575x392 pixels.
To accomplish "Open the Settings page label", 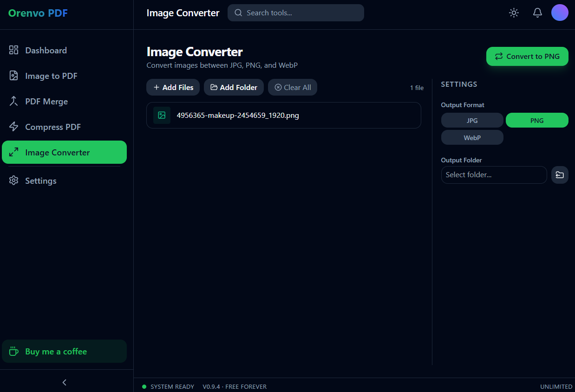I will coord(41,180).
